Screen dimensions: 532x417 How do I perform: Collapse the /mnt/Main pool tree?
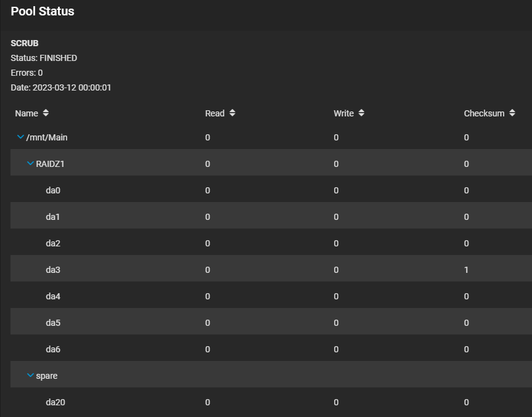pos(20,137)
